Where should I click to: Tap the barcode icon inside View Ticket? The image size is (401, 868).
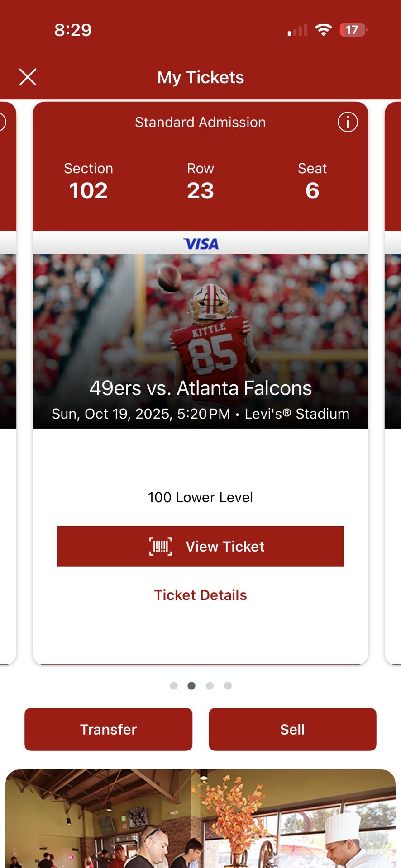[x=161, y=546]
